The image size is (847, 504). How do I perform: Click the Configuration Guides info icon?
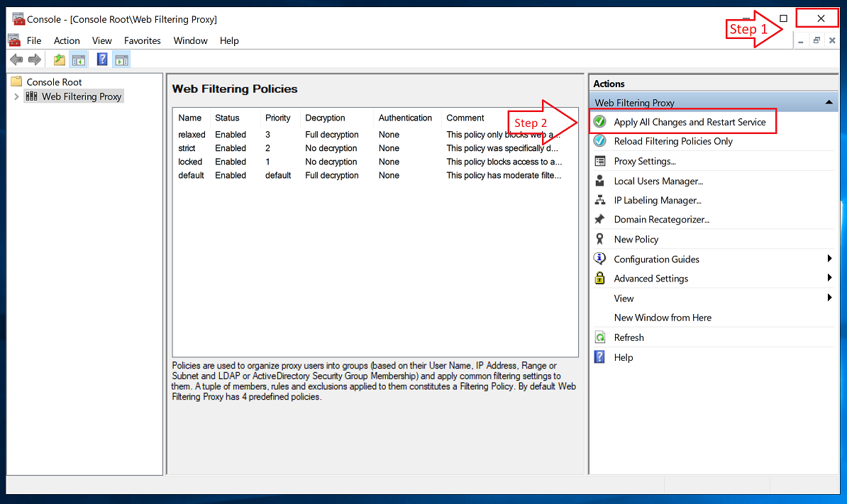pyautogui.click(x=599, y=259)
